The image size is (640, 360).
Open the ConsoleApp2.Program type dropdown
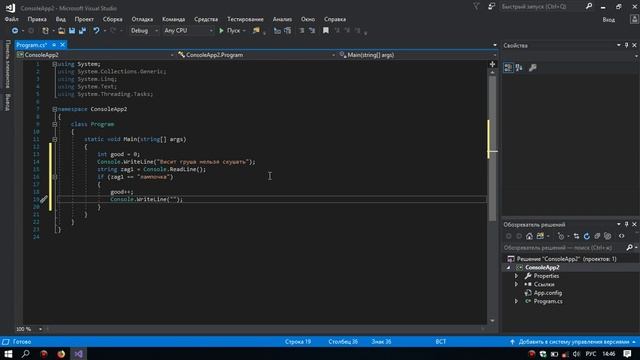point(256,55)
